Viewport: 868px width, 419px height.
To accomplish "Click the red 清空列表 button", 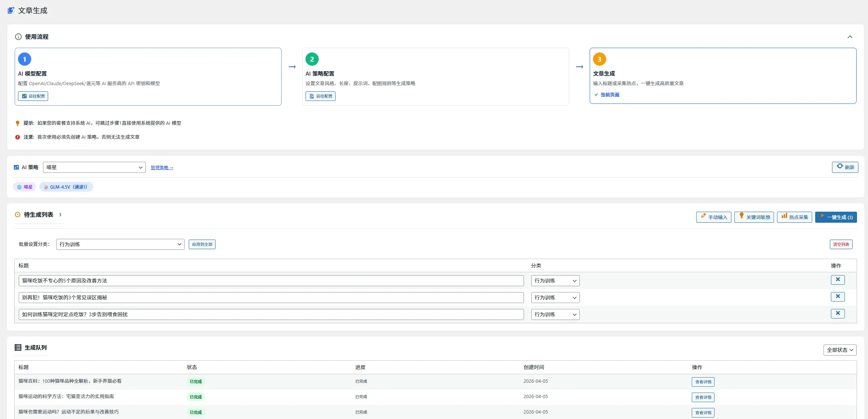I will pyautogui.click(x=841, y=244).
